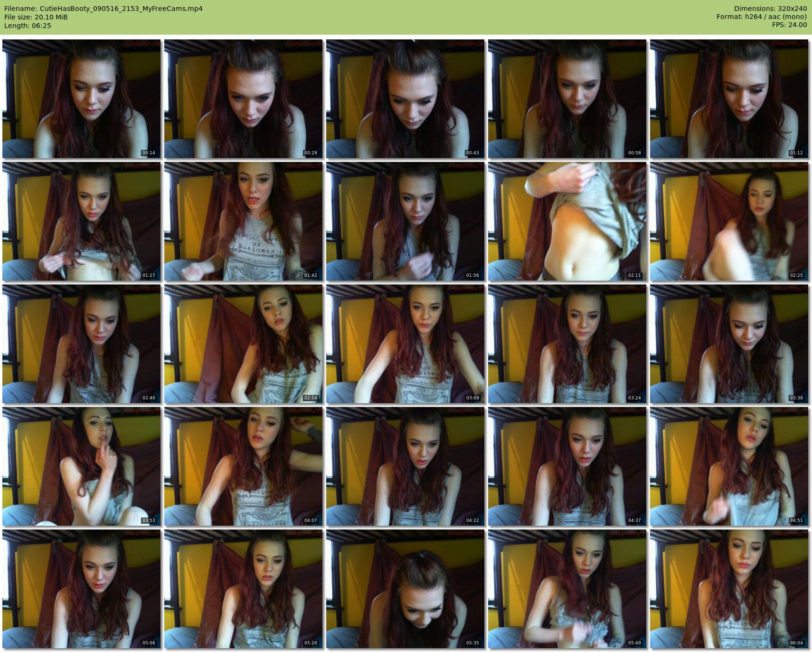The width and height of the screenshot is (812, 652).
Task: Click the thumbnail stamped 02:40
Action: point(82,344)
